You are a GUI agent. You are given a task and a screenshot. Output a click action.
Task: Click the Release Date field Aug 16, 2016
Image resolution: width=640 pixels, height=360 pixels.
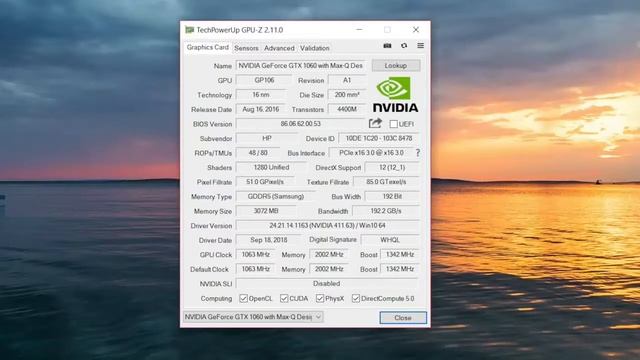tap(260, 109)
